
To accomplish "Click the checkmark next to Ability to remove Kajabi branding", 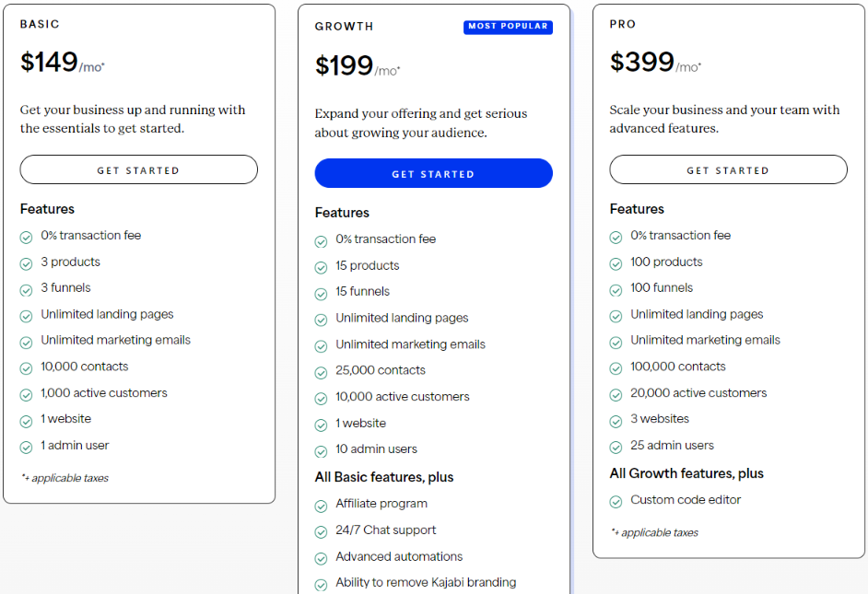I will pos(321,583).
